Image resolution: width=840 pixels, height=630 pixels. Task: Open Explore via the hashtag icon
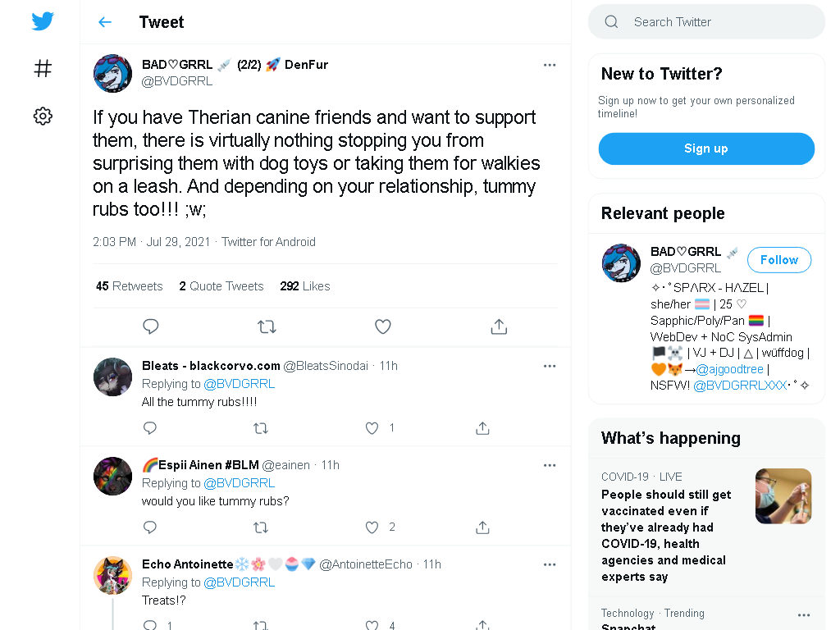tap(43, 69)
